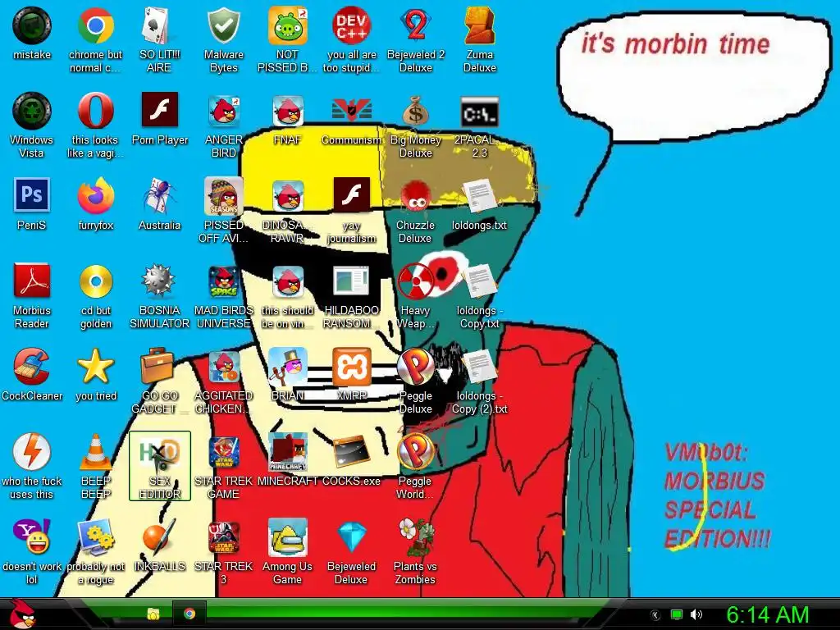Open 'STAR TREK 3' Darth Vader icon
The height and width of the screenshot is (630, 840).
click(x=223, y=537)
